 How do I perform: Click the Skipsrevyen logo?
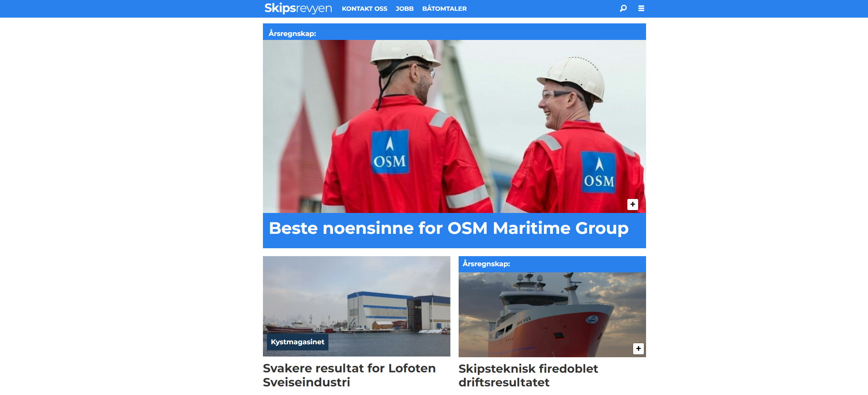pos(298,8)
